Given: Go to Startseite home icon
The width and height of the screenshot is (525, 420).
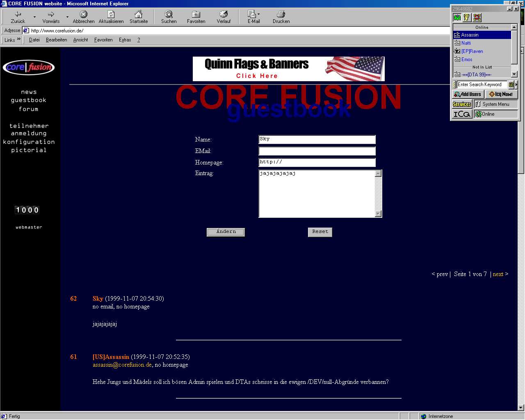Looking at the screenshot, I should [x=139, y=16].
